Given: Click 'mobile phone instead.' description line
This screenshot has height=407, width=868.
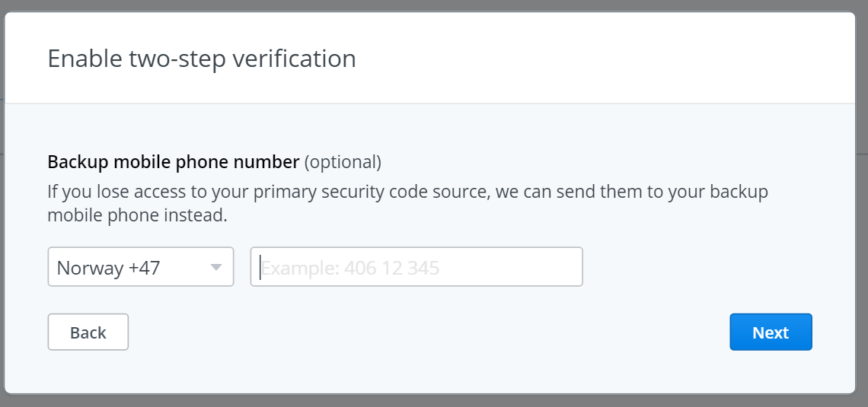Looking at the screenshot, I should 137,215.
